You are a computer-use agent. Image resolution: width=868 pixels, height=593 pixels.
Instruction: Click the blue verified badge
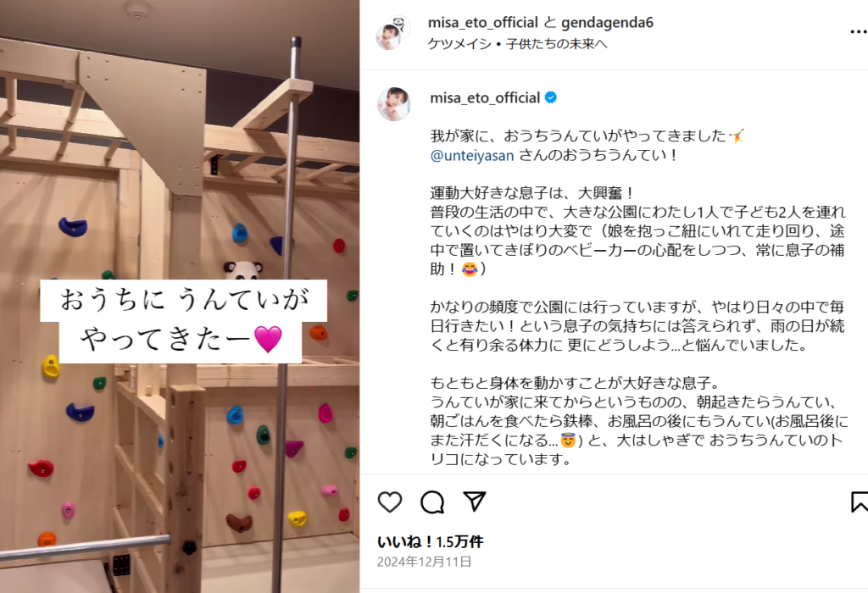(x=551, y=98)
